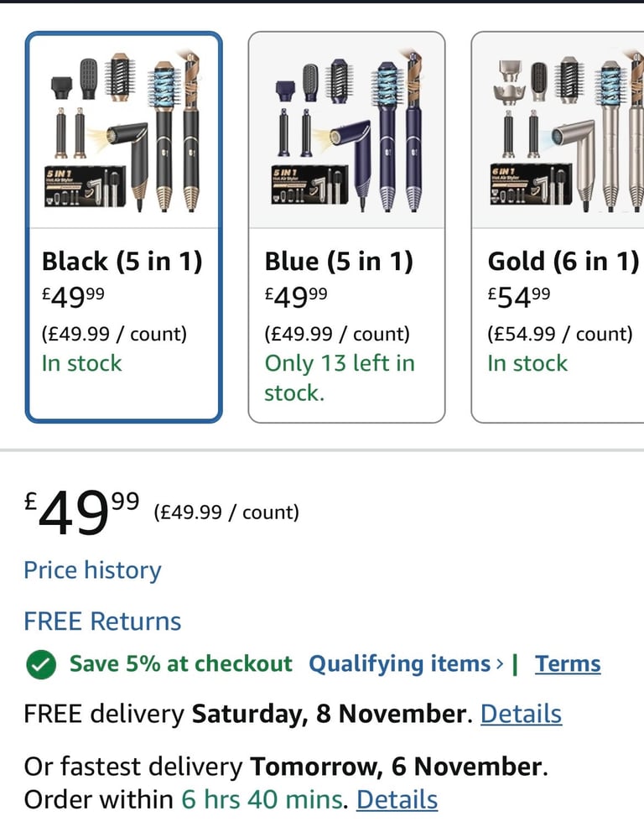This screenshot has height=832, width=644.
Task: Click the chevron next to Qualifying items
Action: click(x=501, y=664)
